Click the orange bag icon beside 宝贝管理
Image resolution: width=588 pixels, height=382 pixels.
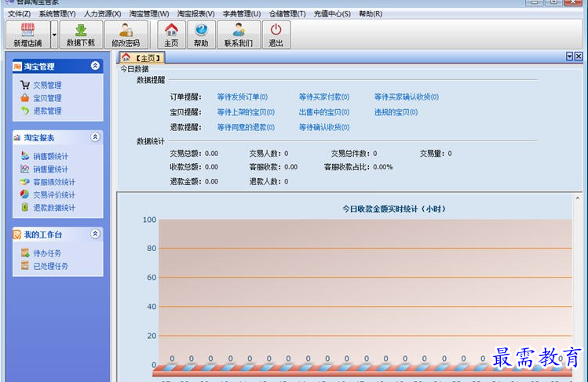coord(25,98)
